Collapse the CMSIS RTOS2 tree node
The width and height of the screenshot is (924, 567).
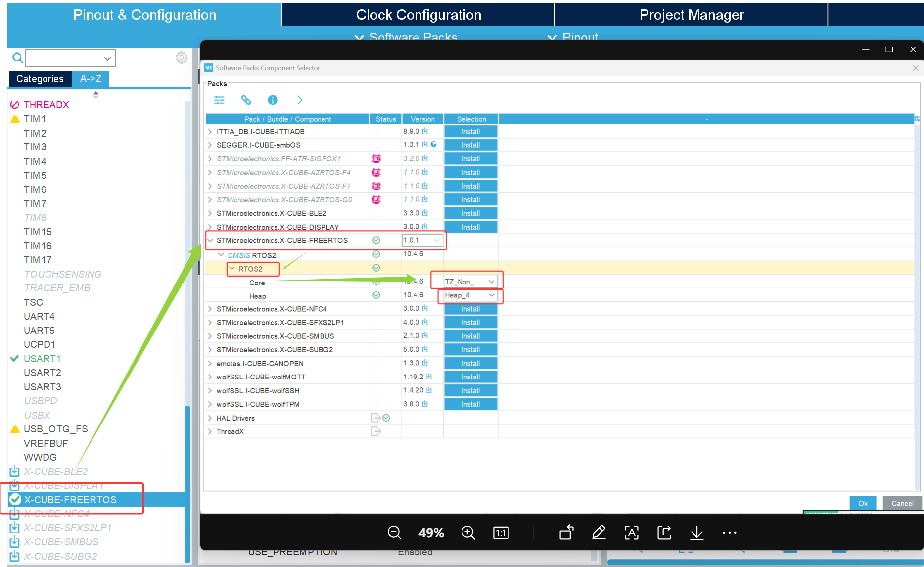click(221, 254)
